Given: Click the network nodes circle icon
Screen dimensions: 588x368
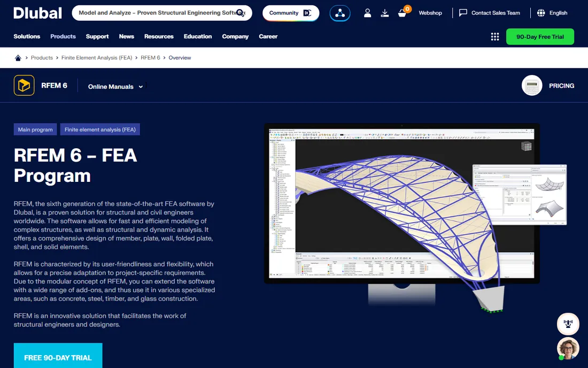Looking at the screenshot, I should 340,13.
